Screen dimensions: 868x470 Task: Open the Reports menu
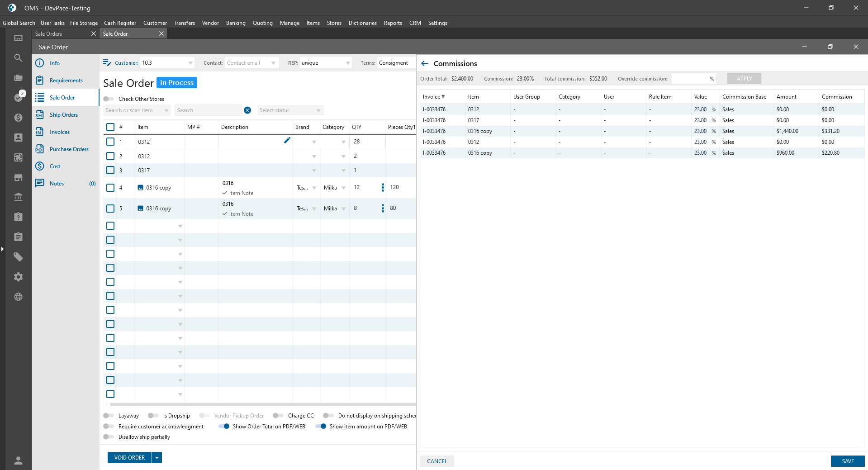pyautogui.click(x=393, y=23)
